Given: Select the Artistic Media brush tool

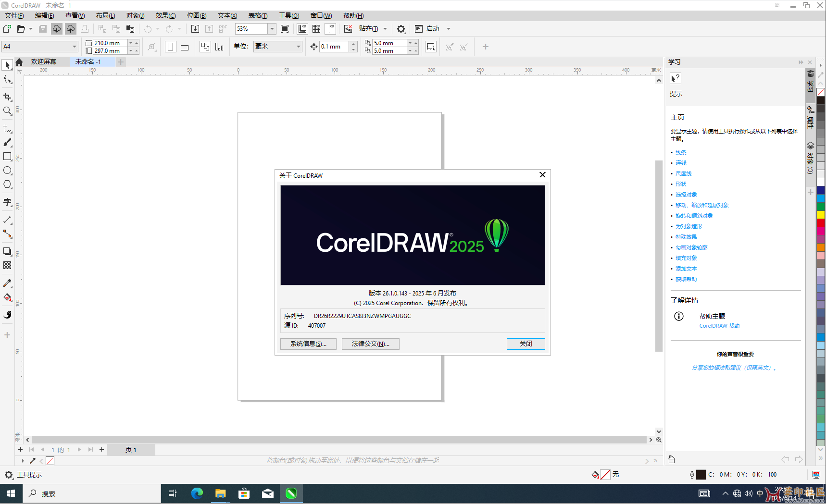Looking at the screenshot, I should [7, 143].
